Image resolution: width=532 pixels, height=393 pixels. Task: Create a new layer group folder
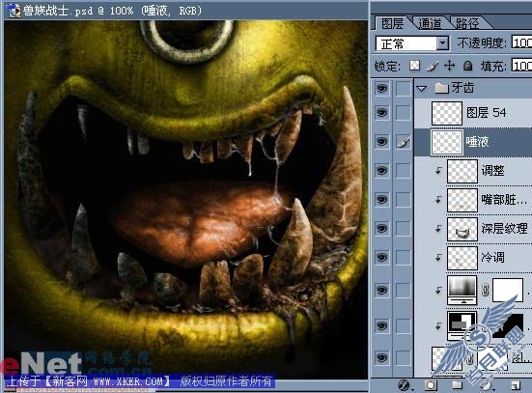[457, 385]
